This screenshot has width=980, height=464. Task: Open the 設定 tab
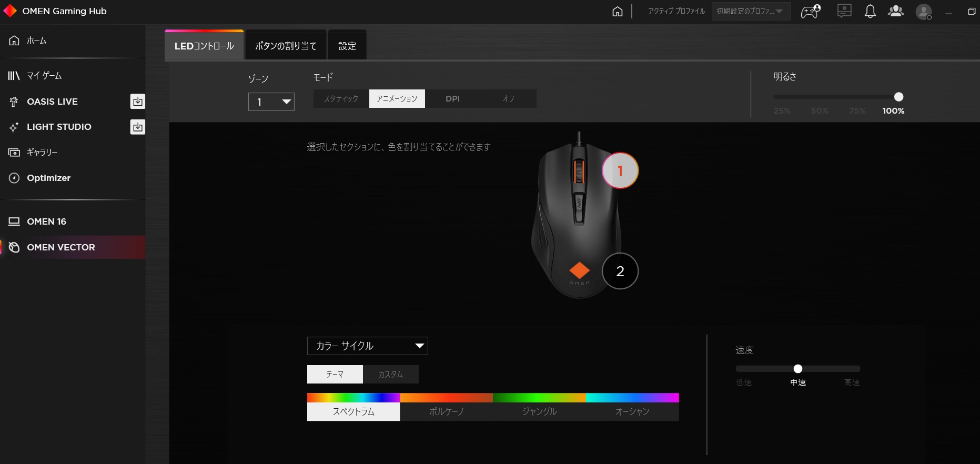tap(347, 46)
